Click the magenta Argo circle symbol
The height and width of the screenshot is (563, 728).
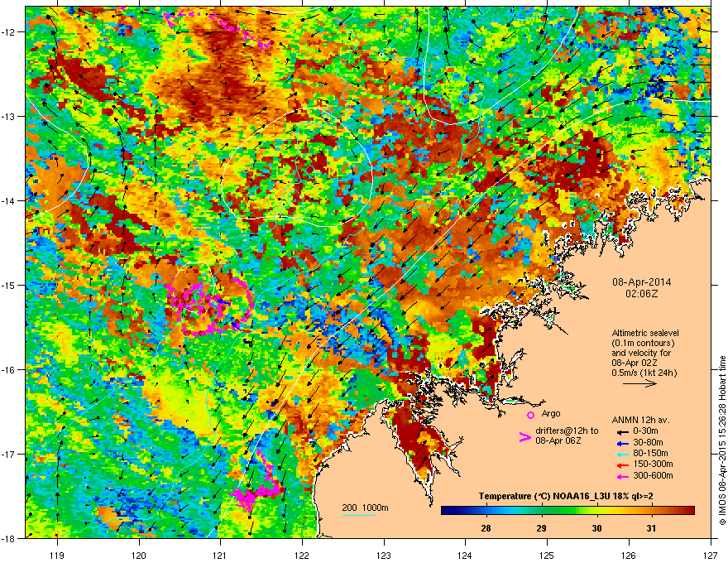(x=530, y=415)
